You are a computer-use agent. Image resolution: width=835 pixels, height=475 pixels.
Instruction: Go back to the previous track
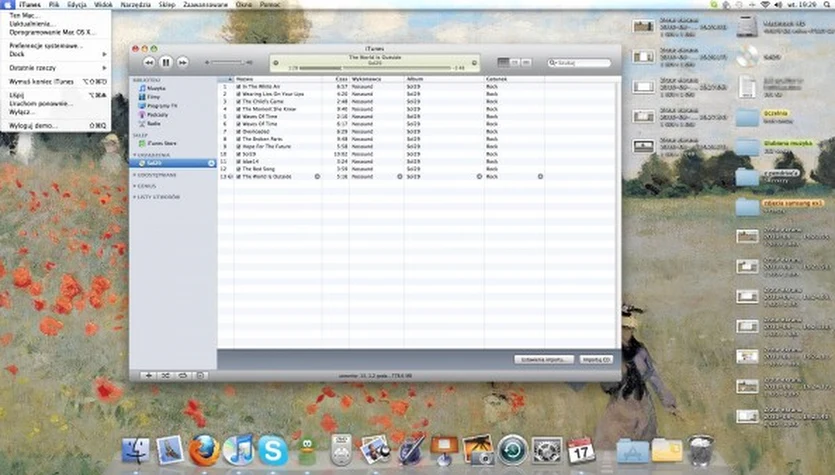[x=149, y=62]
